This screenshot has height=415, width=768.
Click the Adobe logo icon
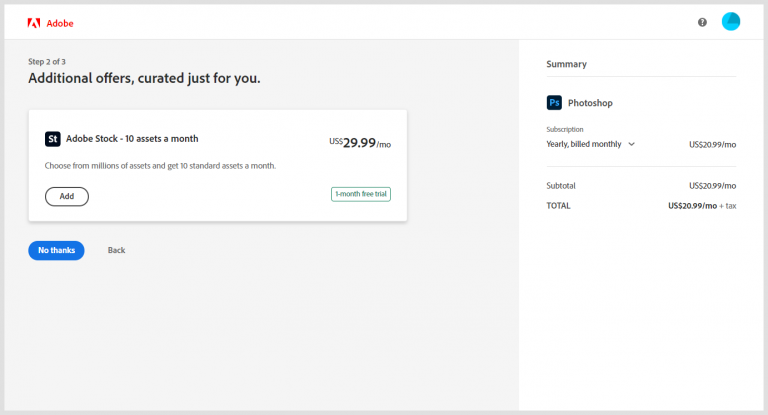coord(34,22)
